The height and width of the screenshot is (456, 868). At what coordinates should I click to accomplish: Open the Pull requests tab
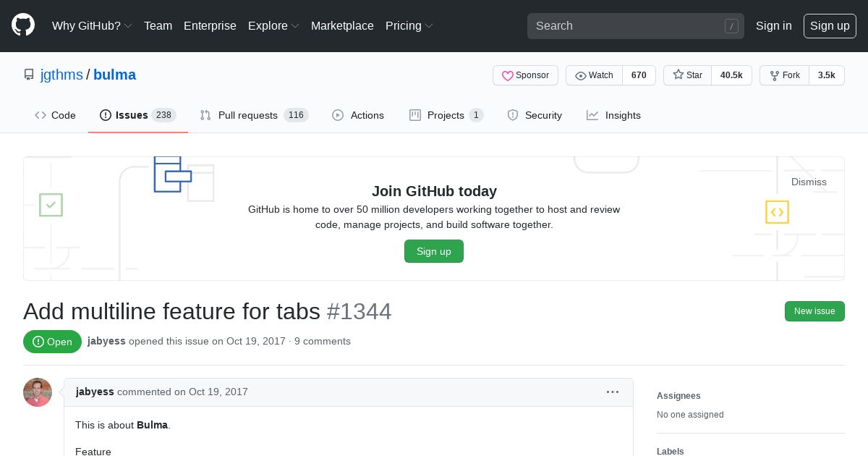pyautogui.click(x=254, y=115)
